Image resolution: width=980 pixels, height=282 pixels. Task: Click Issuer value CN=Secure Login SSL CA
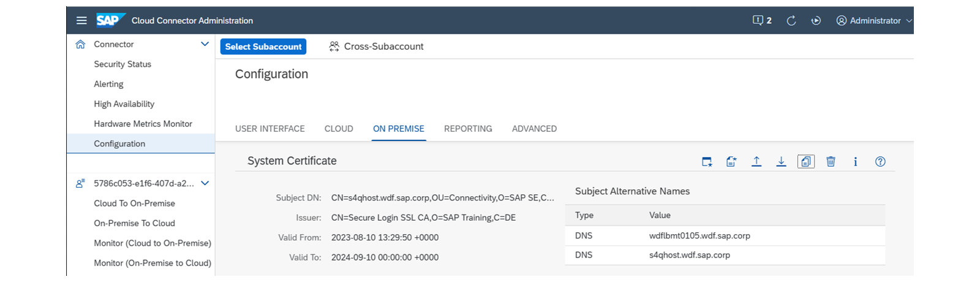[423, 218]
